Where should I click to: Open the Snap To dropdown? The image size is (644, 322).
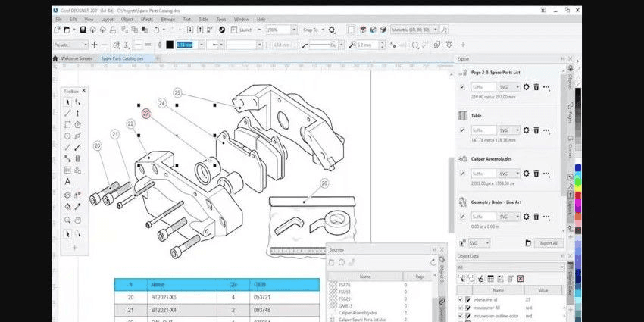(x=323, y=30)
